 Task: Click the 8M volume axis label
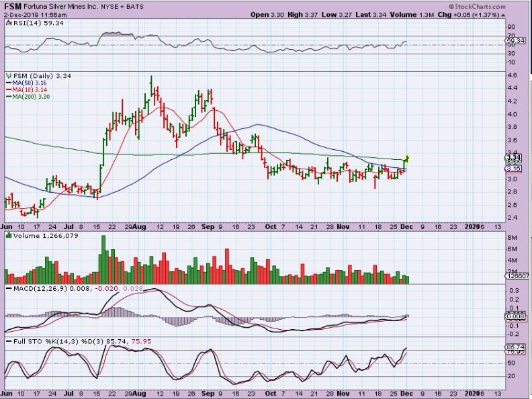click(512, 238)
